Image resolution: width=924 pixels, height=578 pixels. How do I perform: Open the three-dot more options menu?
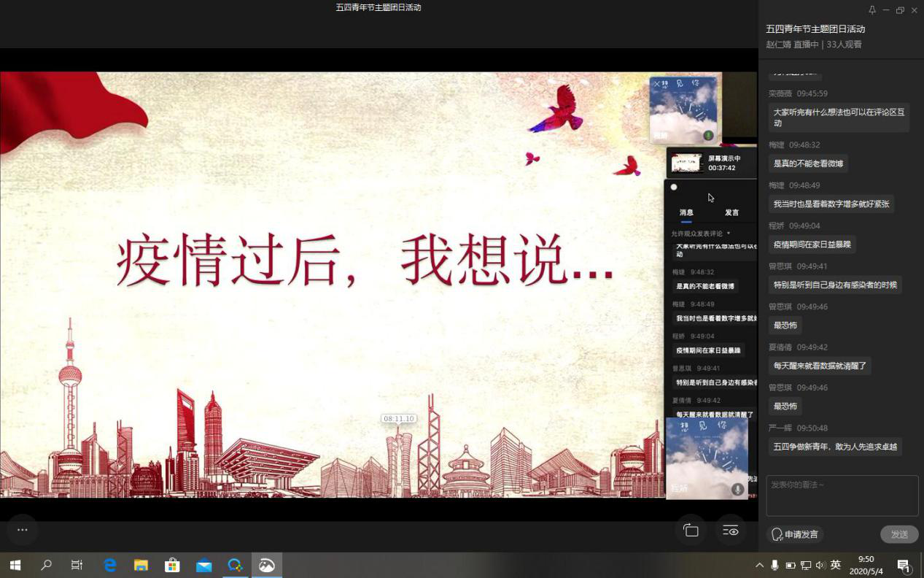[22, 530]
